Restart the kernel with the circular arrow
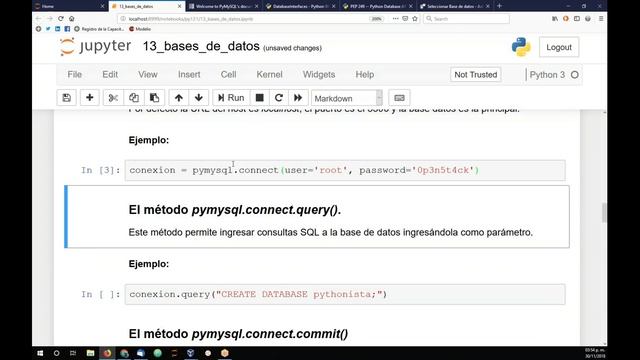The width and height of the screenshot is (640, 360). tap(279, 98)
